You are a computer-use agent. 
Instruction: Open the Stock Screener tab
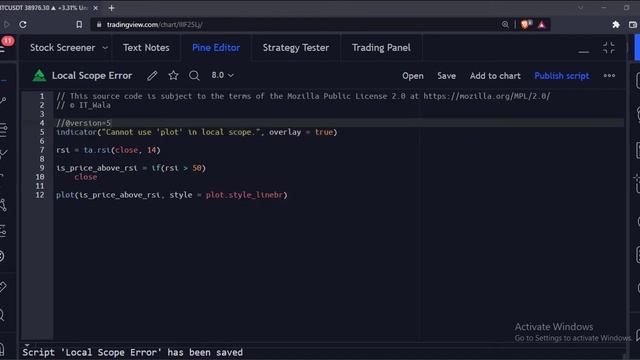62,48
